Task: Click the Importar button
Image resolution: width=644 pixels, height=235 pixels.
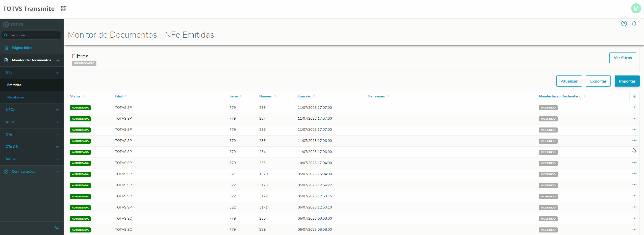Action: 627,81
